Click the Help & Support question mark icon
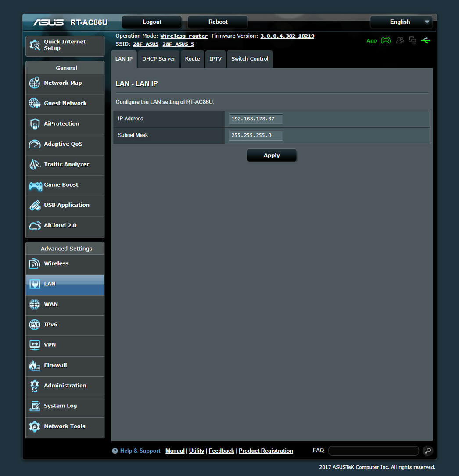 pos(115,451)
